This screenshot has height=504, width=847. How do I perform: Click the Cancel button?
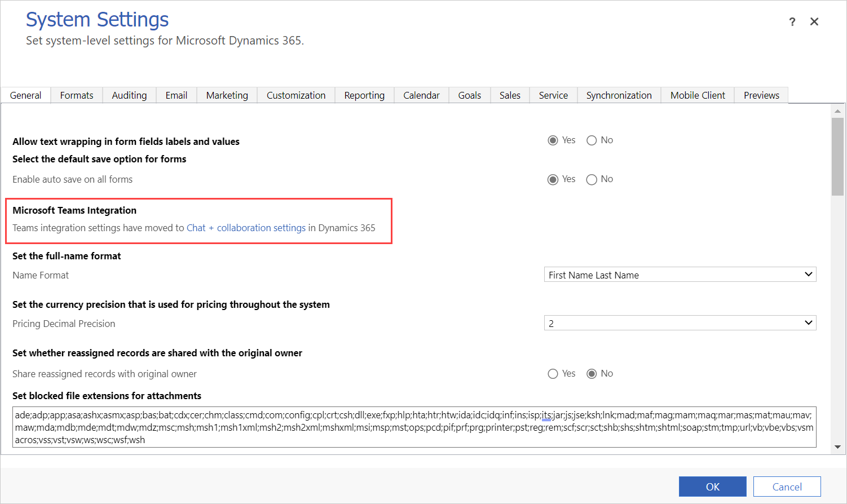[x=787, y=487]
